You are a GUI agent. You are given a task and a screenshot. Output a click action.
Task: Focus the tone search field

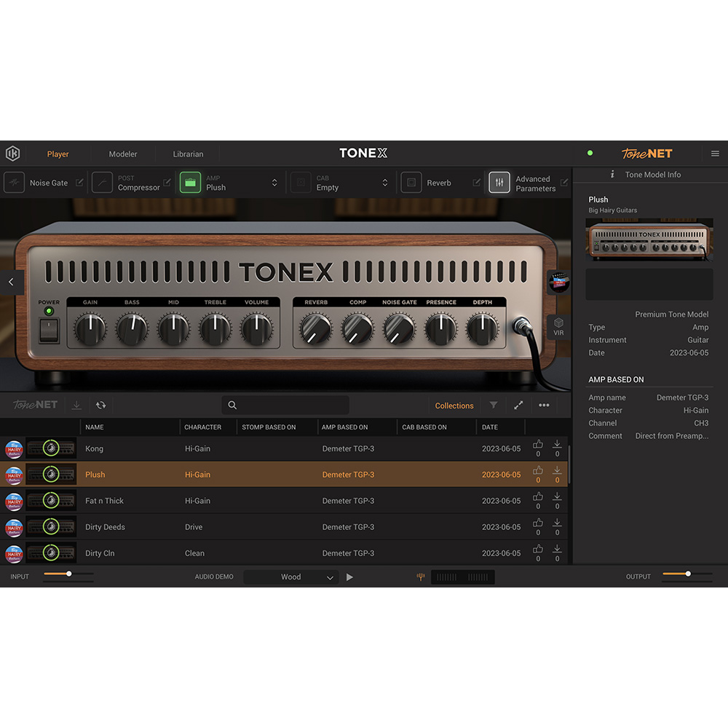285,405
